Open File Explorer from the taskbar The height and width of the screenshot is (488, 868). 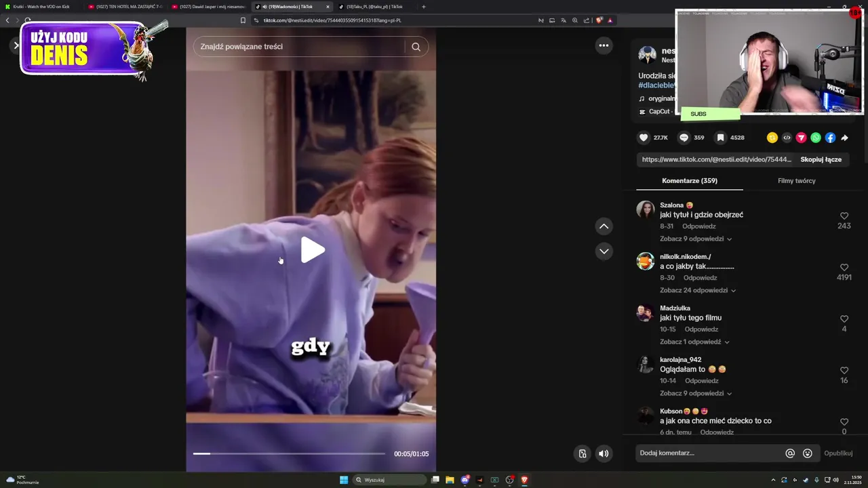(x=450, y=480)
